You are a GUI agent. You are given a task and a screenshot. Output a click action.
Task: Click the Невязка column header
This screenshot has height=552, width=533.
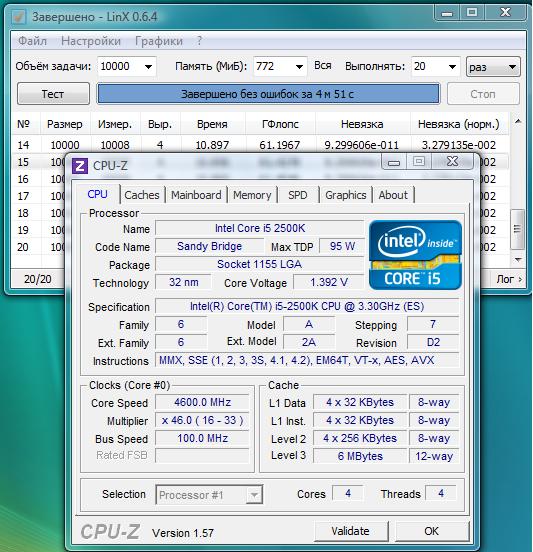[362, 124]
